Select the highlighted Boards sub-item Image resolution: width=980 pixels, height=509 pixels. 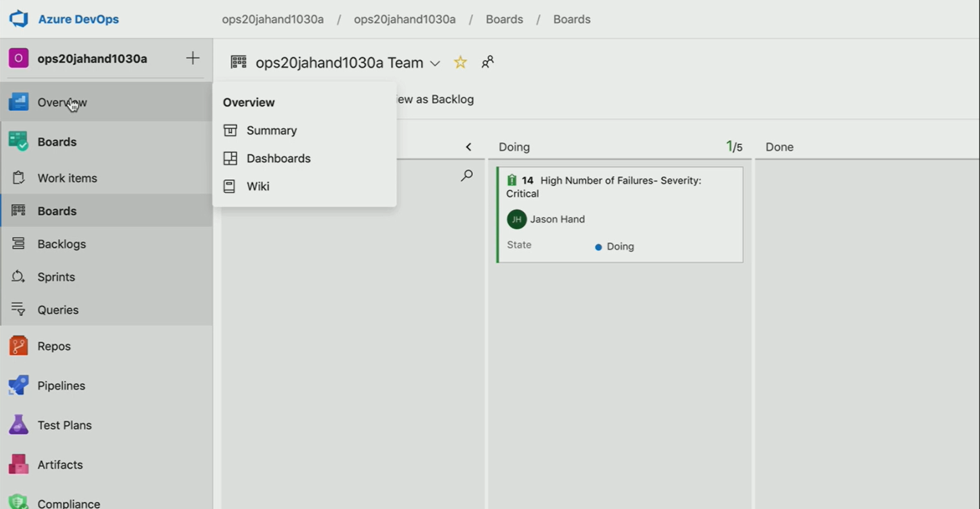(106, 211)
